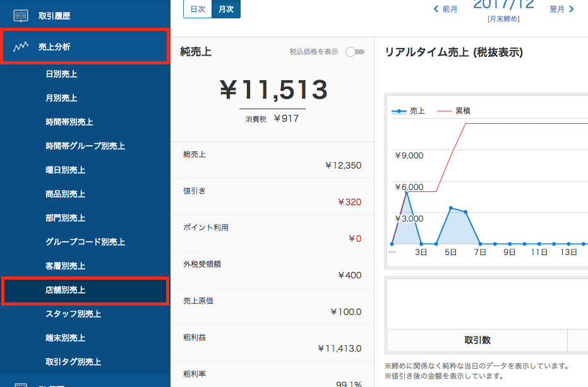This screenshot has width=588, height=387.
Task: Open 客層別売上 report
Action: tap(65, 266)
